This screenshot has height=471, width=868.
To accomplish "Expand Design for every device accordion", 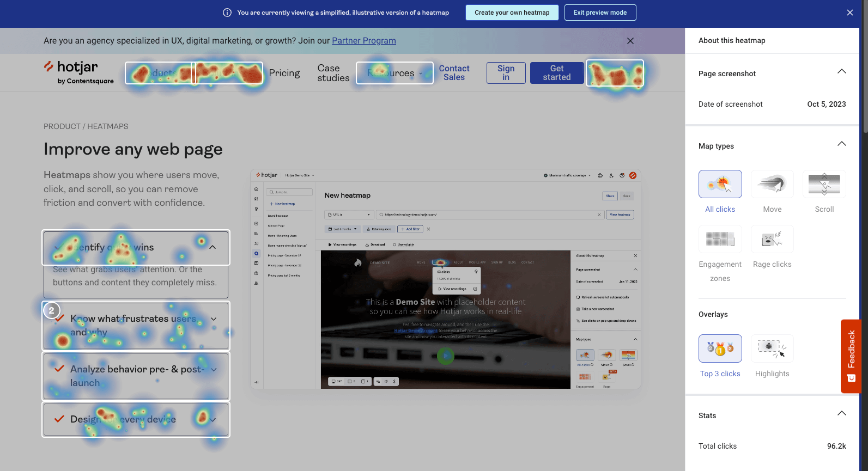I will coord(213,420).
